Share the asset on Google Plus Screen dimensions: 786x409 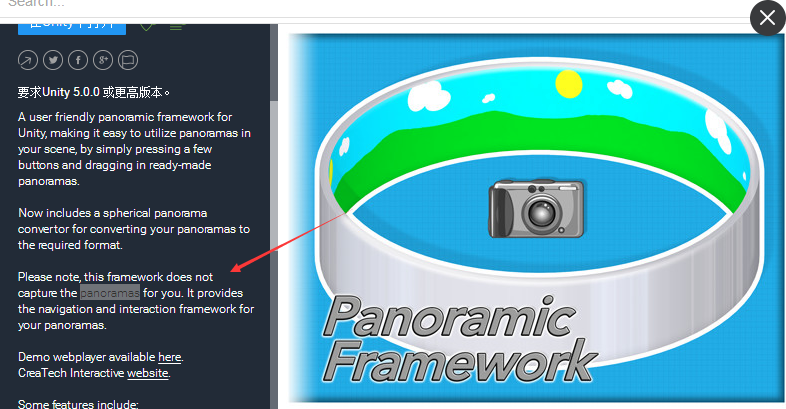pyautogui.click(x=103, y=61)
